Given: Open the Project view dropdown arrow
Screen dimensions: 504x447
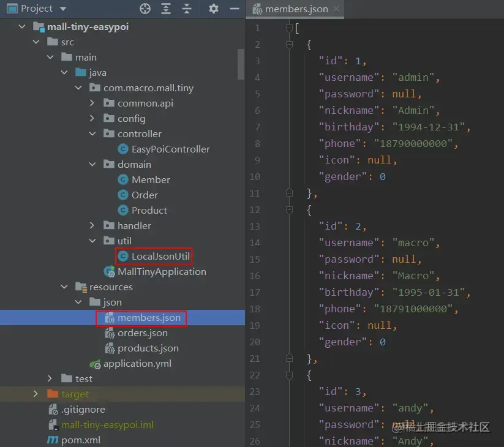Looking at the screenshot, I should point(63,9).
